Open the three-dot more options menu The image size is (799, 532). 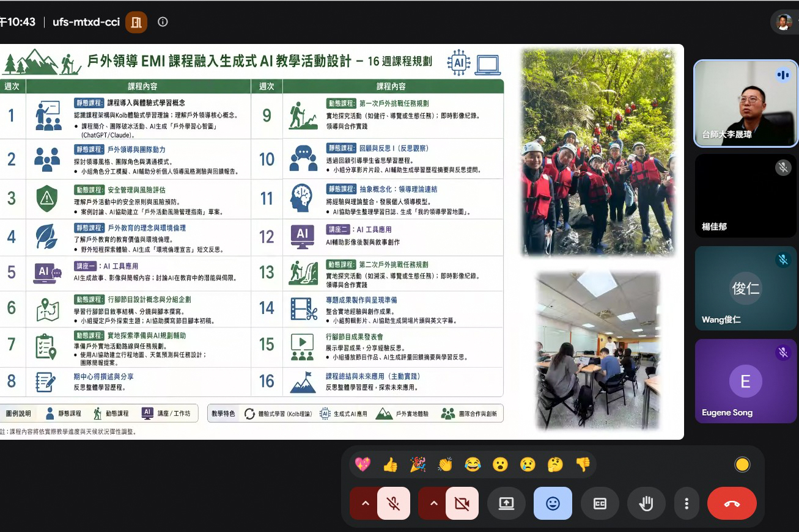687,503
